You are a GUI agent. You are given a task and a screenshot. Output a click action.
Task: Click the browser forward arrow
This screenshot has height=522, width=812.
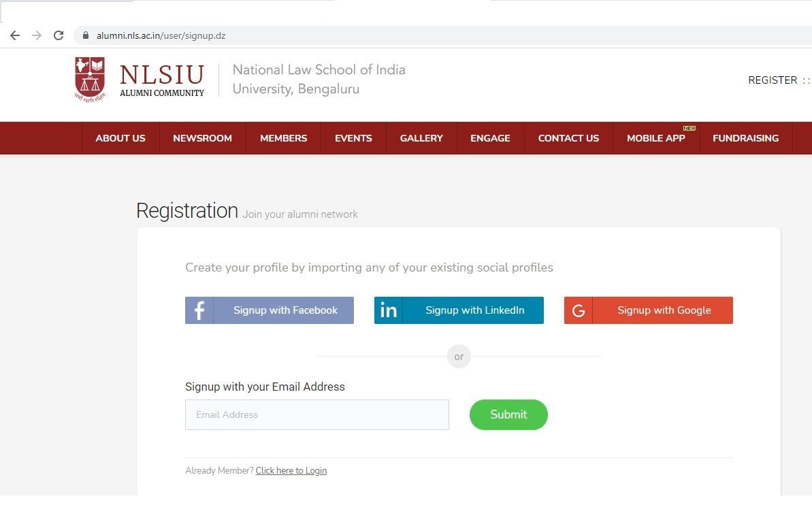coord(37,35)
